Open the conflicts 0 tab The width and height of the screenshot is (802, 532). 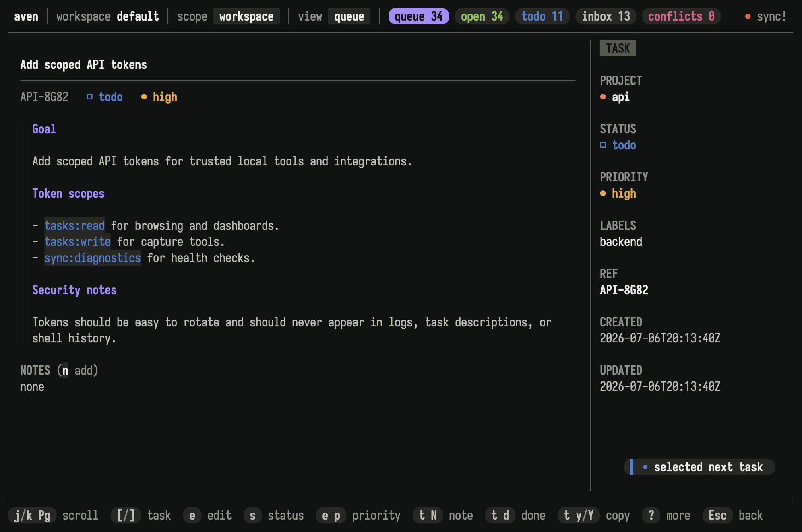pyautogui.click(x=681, y=16)
